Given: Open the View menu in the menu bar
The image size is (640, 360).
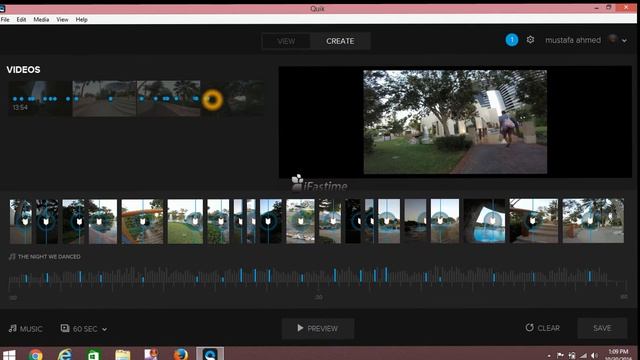Looking at the screenshot, I should coord(62,20).
